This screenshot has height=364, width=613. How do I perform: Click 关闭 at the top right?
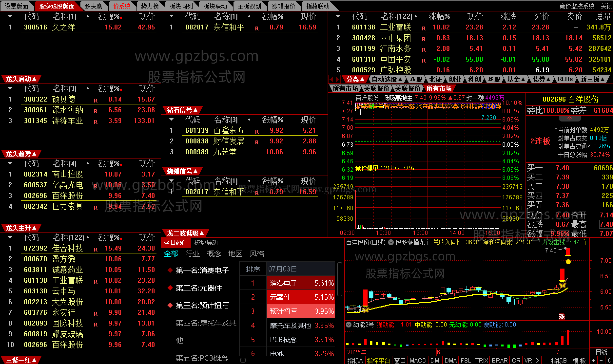pyautogui.click(x=606, y=6)
